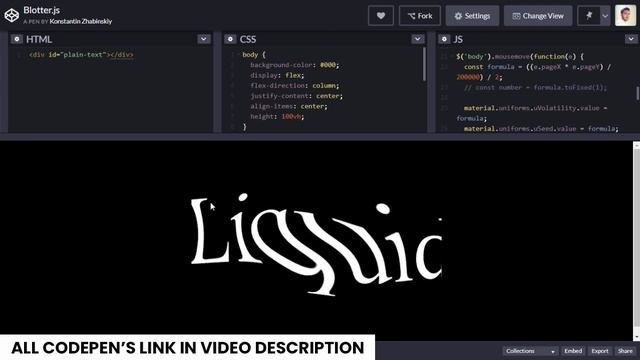Click the Export button
The width and height of the screenshot is (640, 360).
point(600,351)
